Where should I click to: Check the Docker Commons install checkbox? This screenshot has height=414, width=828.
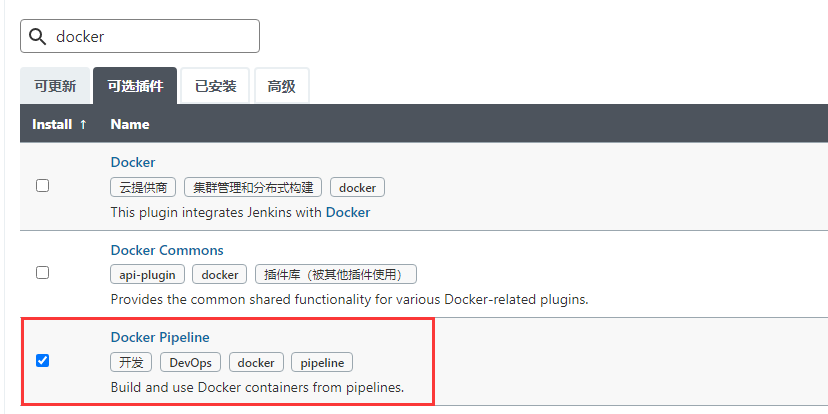(42, 273)
